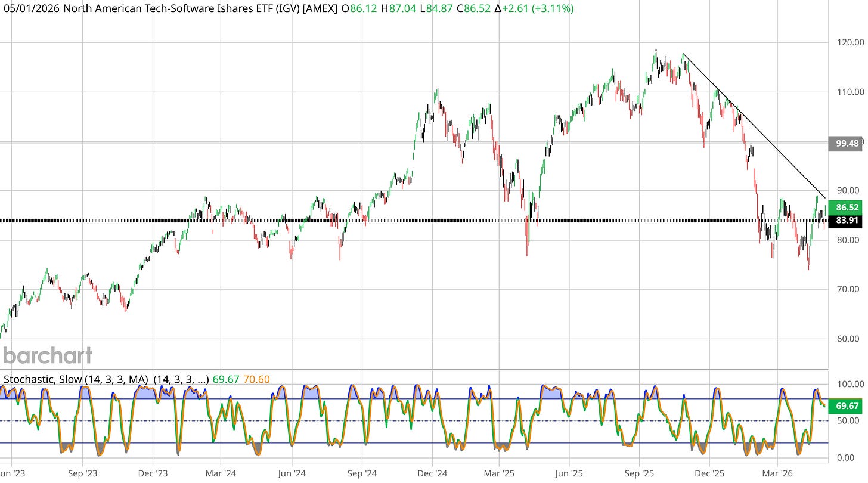Click the "90.00" price axis label
Viewport: 868px width, 483px height.
(x=847, y=190)
